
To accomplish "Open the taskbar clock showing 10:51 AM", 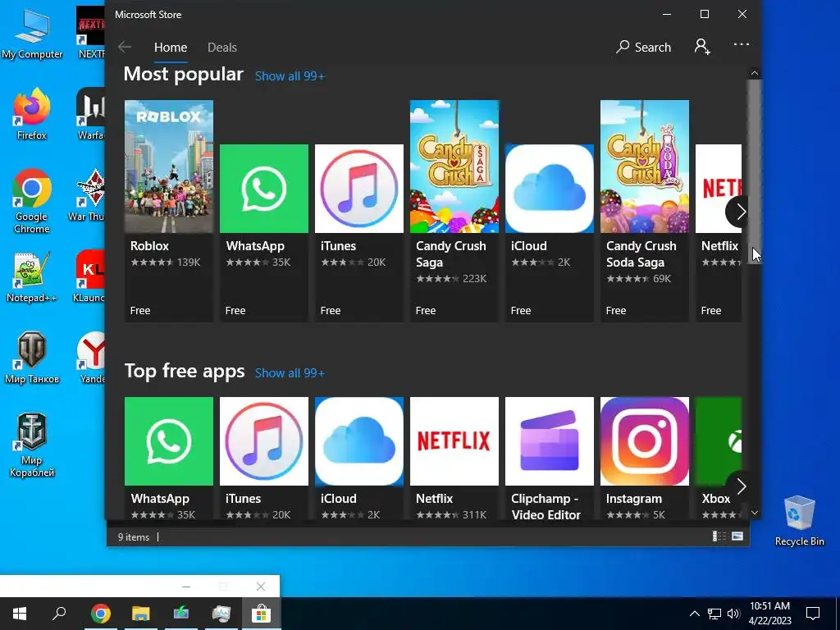I will [x=769, y=614].
